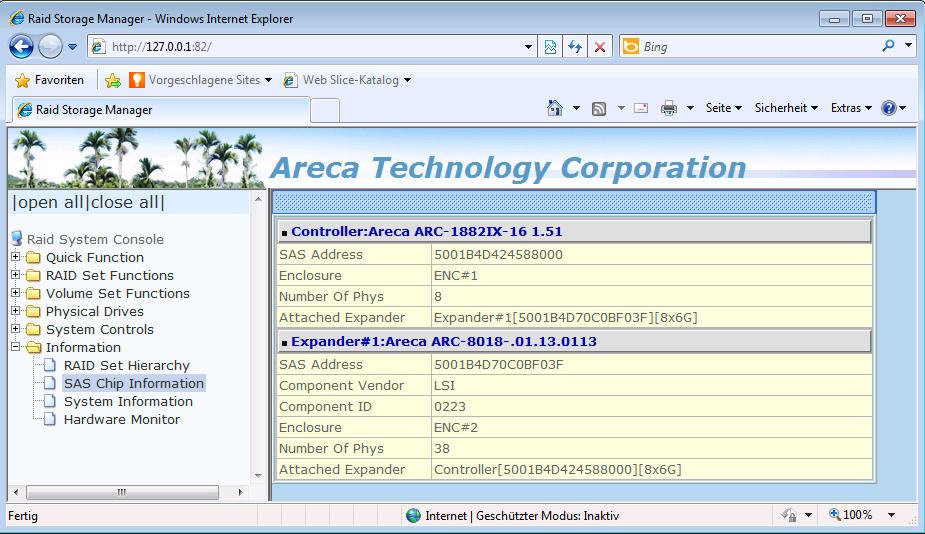Click the status bar security zone icon
The width and height of the screenshot is (925, 534).
[x=414, y=516]
